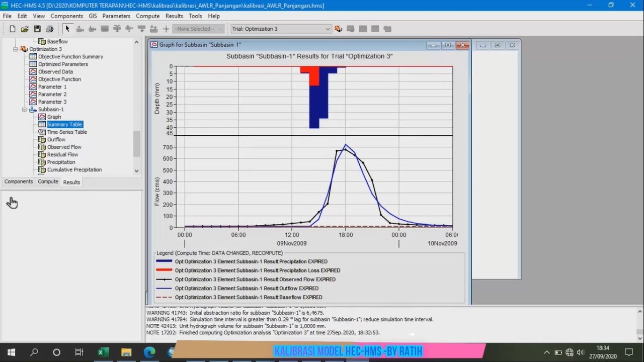Select Parameter 3 in the tree
Screen dimensions: 644x362
click(x=52, y=102)
